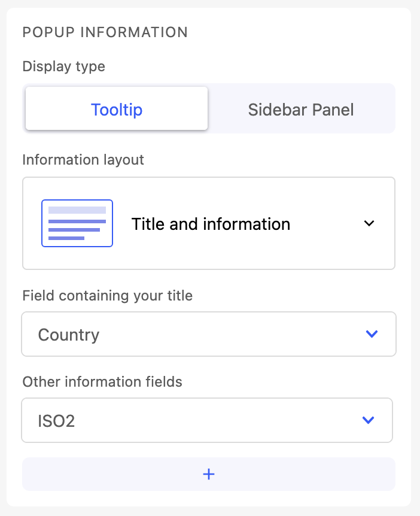Open the Country title field dropdown
Screen dimensions: 420x516
tap(209, 334)
